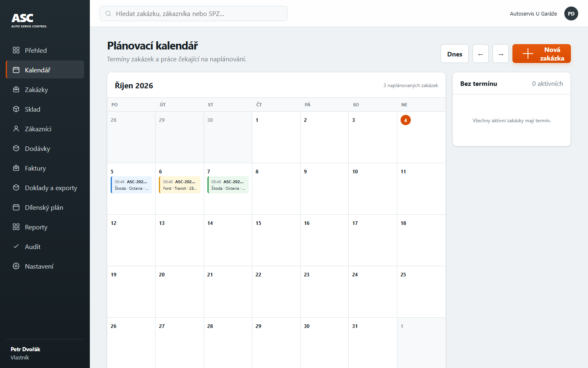Image resolution: width=588 pixels, height=368 pixels.
Task: Open the Sklad section
Action: point(45,109)
